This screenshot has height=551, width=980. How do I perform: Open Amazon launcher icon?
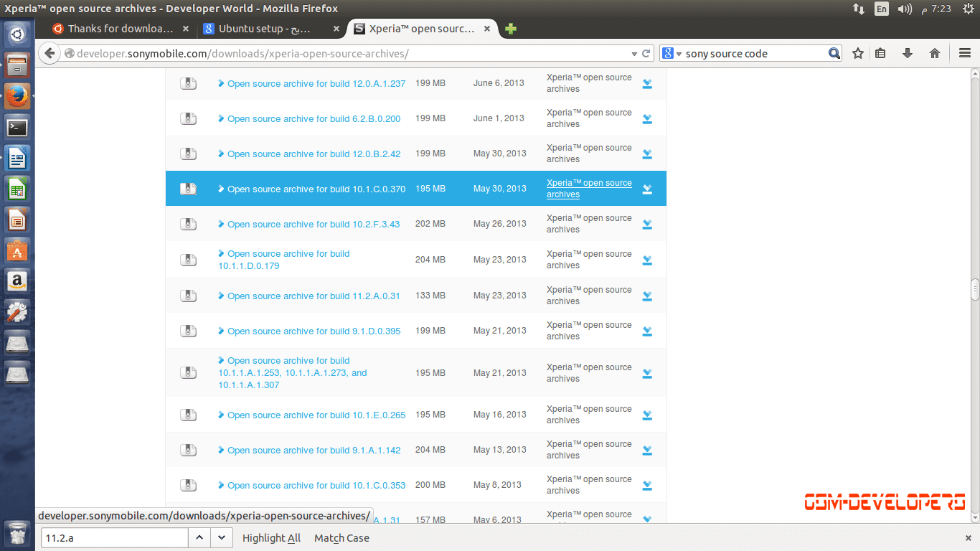(17, 282)
